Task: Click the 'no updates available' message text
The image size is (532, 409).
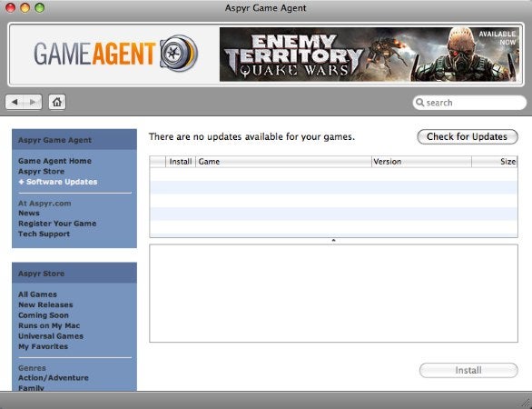Action: (251, 137)
